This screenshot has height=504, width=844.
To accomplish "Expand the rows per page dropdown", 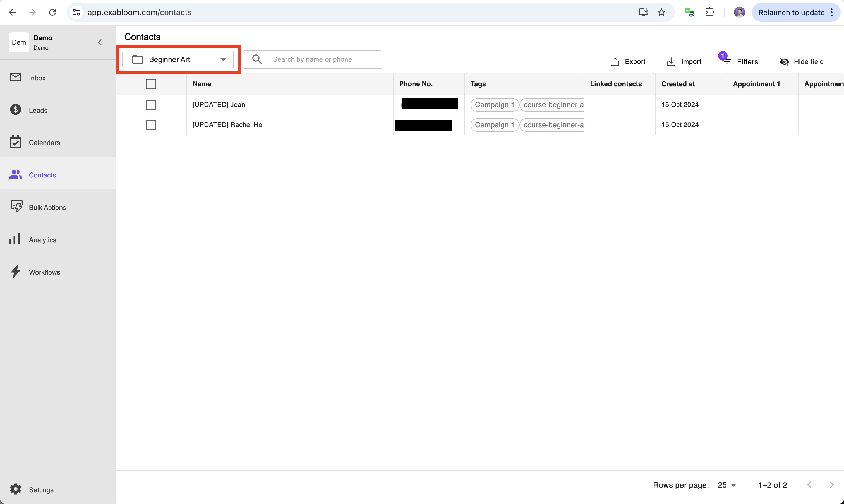I will [x=727, y=485].
